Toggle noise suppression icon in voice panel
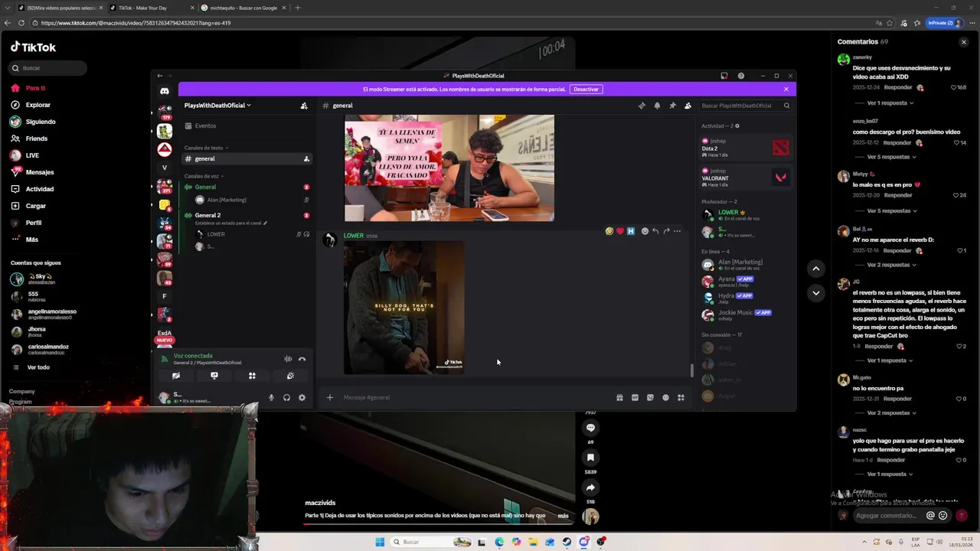 click(288, 359)
